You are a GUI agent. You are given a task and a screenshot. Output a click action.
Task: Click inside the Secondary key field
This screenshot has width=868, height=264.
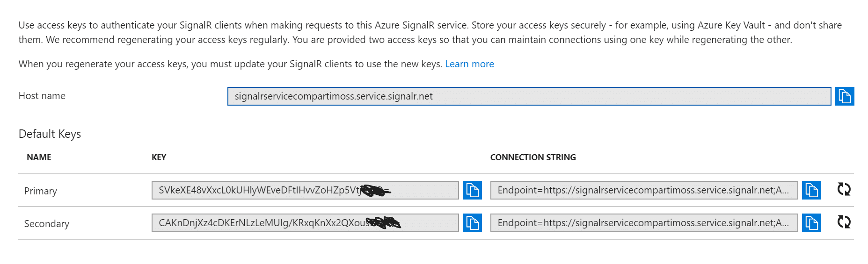point(305,223)
